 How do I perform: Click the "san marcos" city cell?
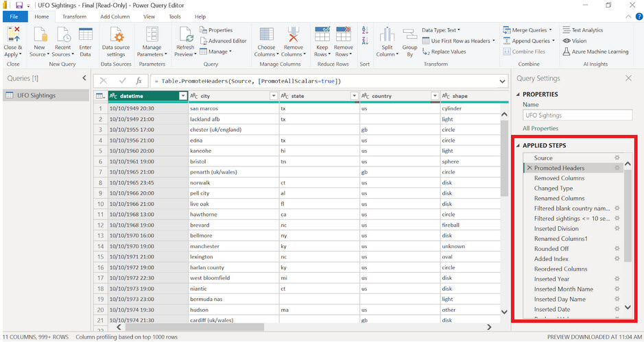point(233,108)
